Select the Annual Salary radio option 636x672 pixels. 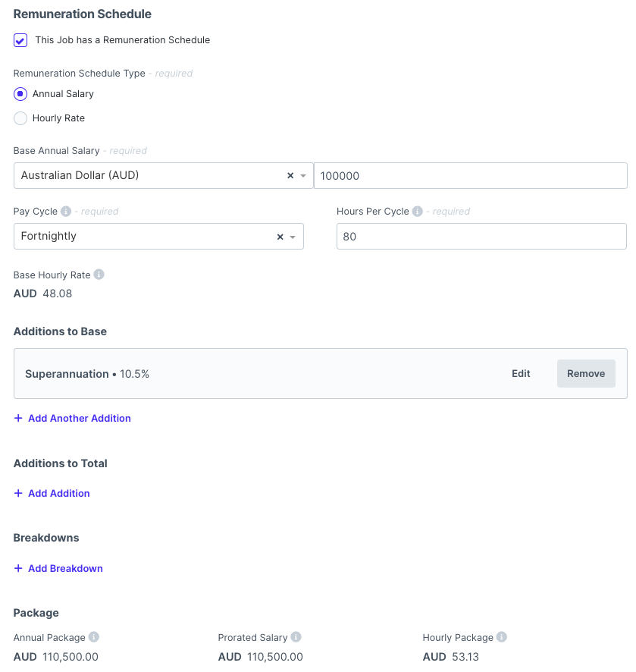(x=20, y=94)
